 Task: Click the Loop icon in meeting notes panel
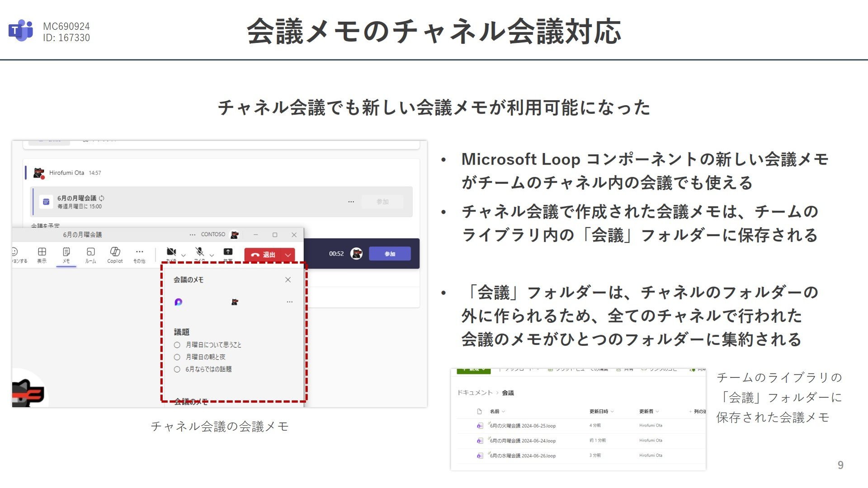[178, 302]
